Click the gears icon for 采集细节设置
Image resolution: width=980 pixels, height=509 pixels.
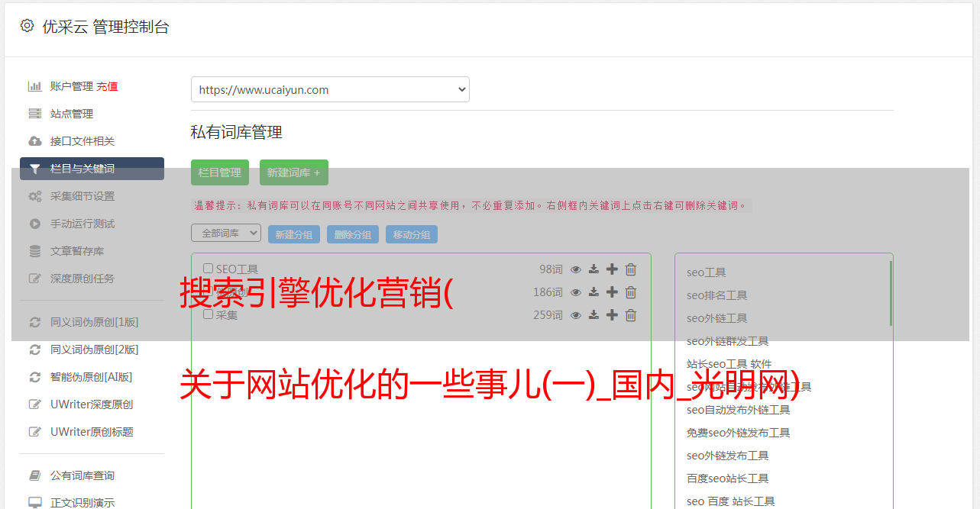tap(35, 196)
